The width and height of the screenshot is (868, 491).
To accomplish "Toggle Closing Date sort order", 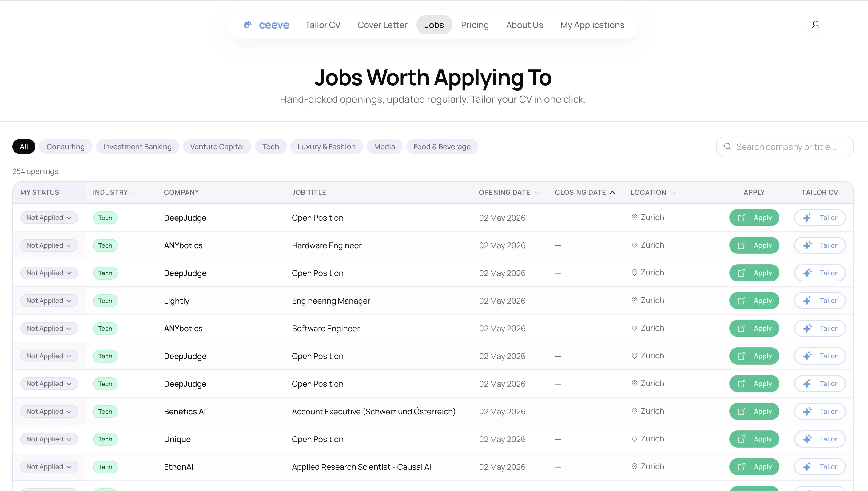I will click(x=585, y=192).
